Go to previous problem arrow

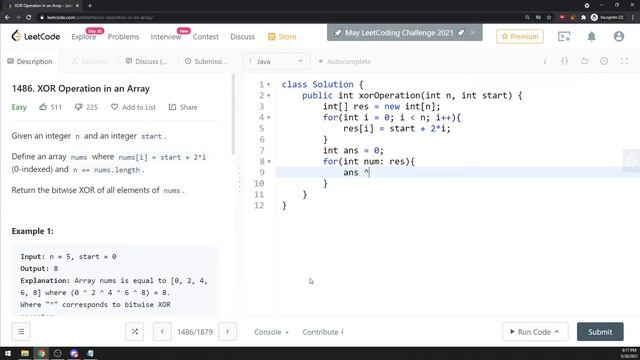162,331
